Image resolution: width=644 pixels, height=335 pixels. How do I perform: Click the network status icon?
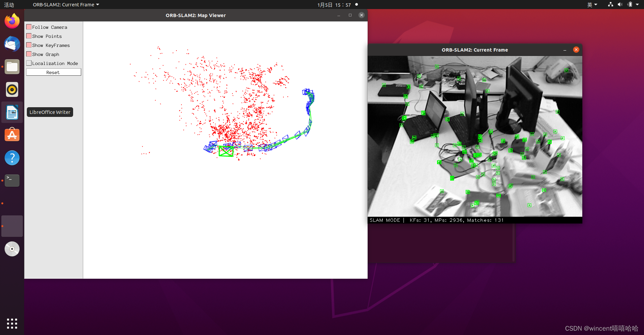(610, 5)
